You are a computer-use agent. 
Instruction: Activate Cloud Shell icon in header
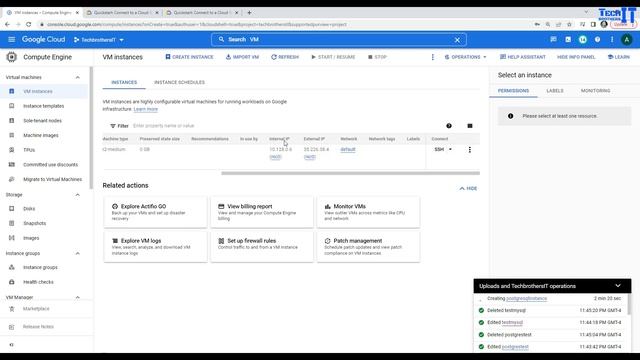tap(568, 40)
